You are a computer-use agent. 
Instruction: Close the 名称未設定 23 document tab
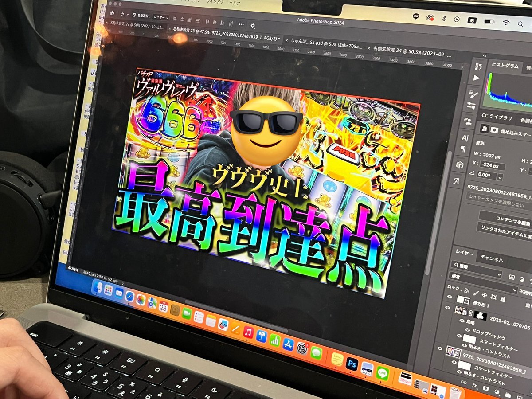170,28
